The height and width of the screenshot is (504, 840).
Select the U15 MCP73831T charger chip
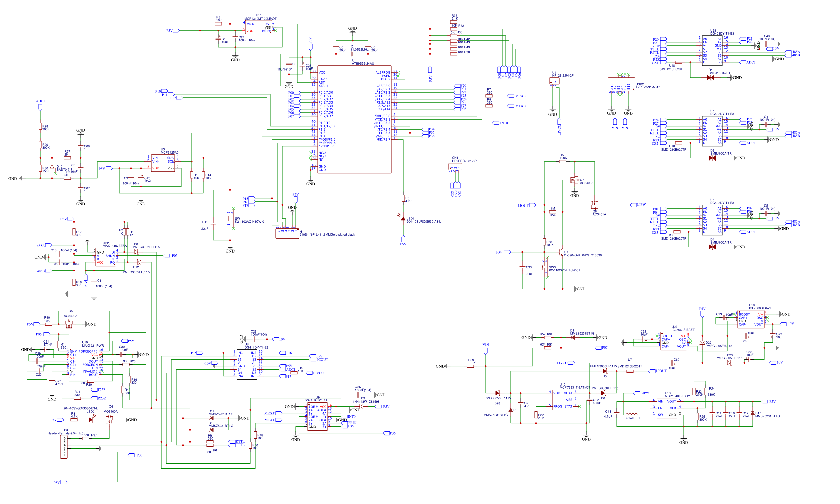(562, 399)
